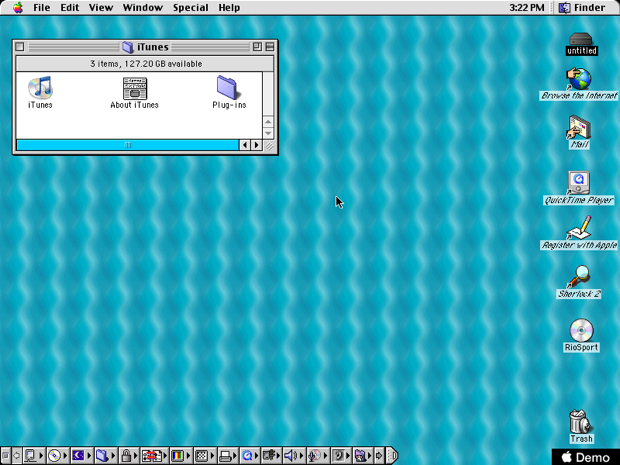Open the speech ear module

342,456
